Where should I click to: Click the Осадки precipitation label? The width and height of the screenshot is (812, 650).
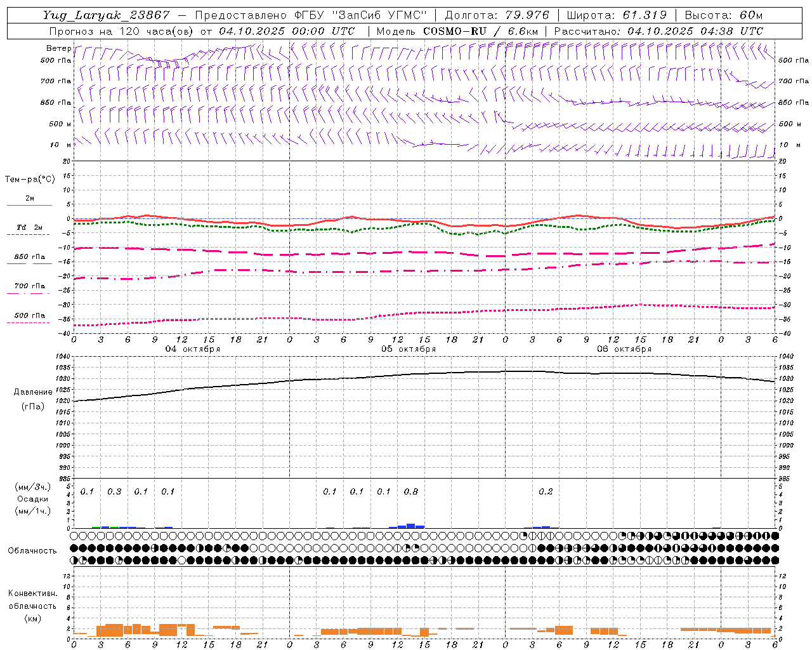(33, 499)
